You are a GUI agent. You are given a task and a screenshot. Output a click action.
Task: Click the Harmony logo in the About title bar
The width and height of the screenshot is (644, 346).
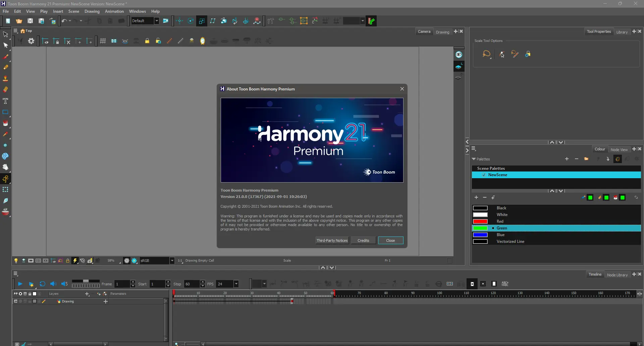[x=222, y=89]
